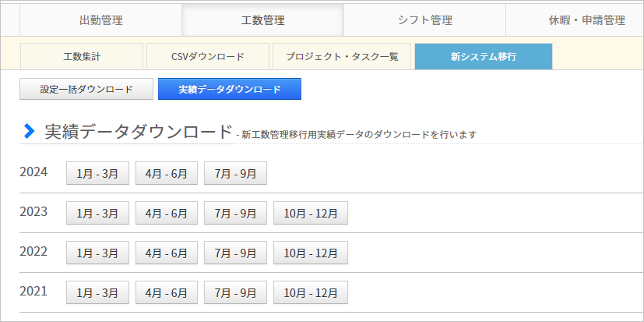Viewport: 644px width, 322px height.
Task: Download 2022 7月 - 9月 data
Action: pos(235,253)
